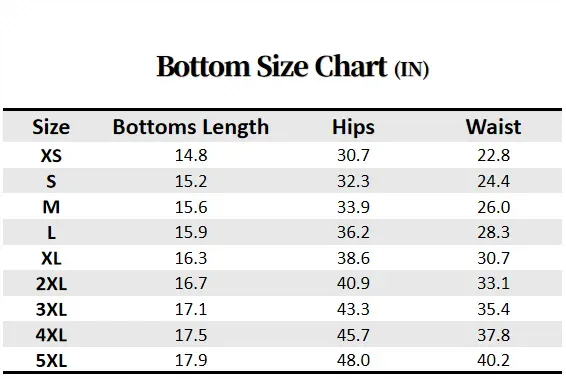
Task: Select the Size column header
Action: [51, 127]
